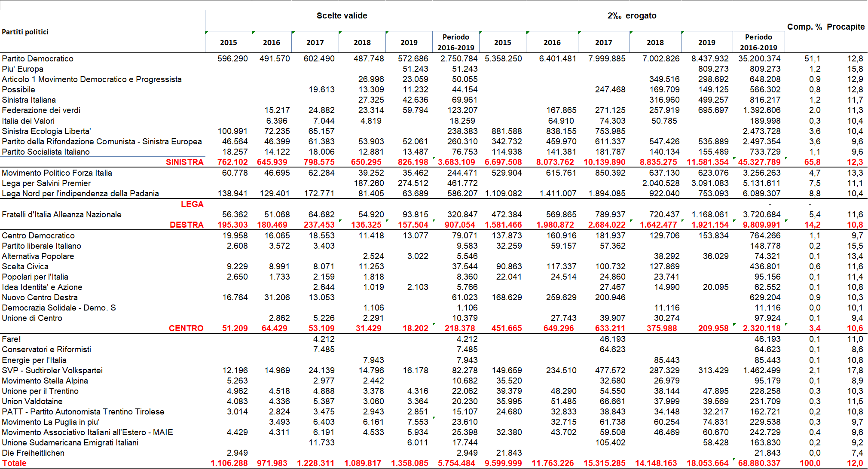This screenshot has width=868, height=469.
Task: Select Totale 2015 value 1.106.288
Action: pyautogui.click(x=229, y=463)
